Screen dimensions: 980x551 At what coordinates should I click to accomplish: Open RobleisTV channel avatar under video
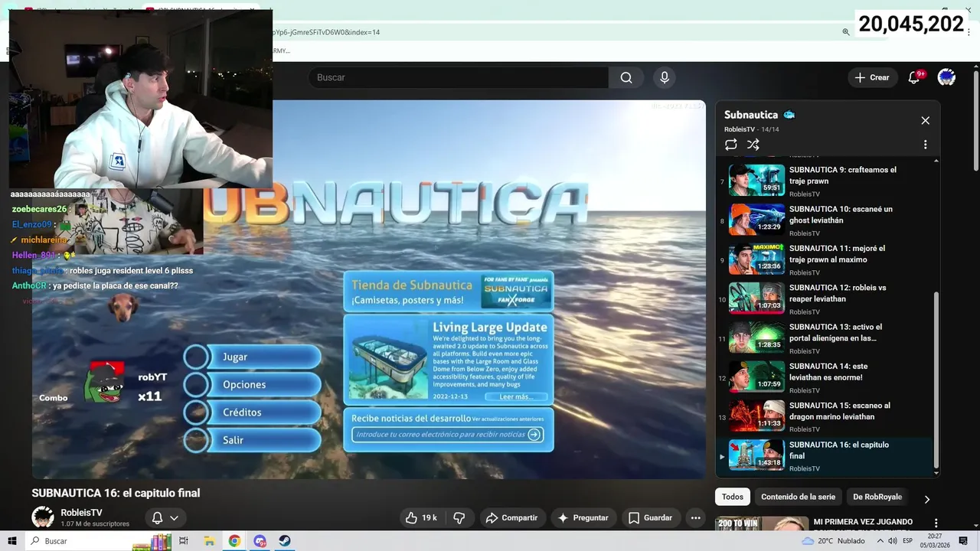pyautogui.click(x=43, y=517)
